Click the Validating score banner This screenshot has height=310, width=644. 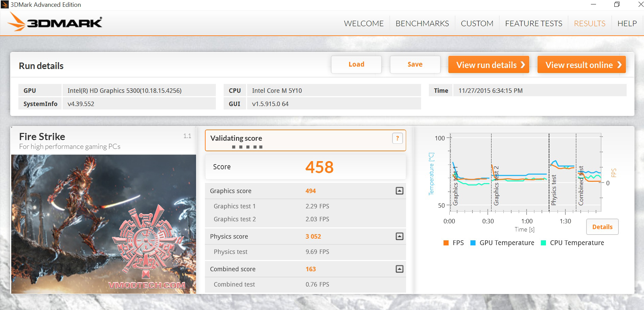pyautogui.click(x=305, y=140)
